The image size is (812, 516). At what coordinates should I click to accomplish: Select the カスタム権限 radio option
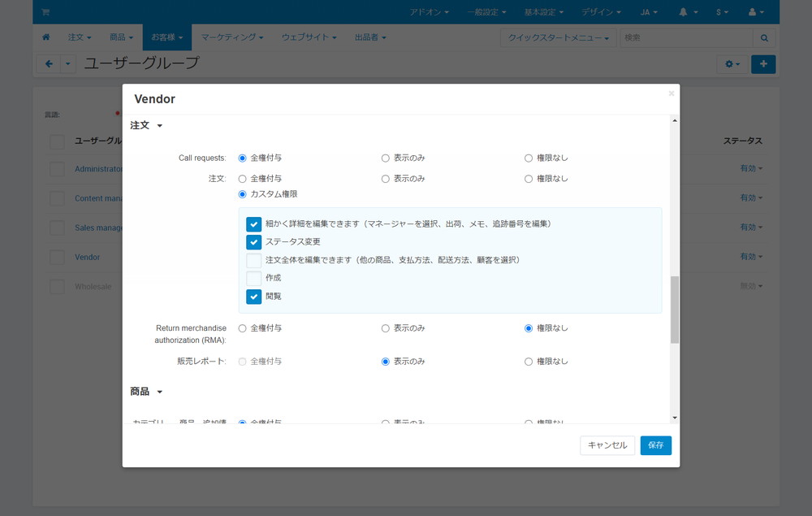click(242, 194)
